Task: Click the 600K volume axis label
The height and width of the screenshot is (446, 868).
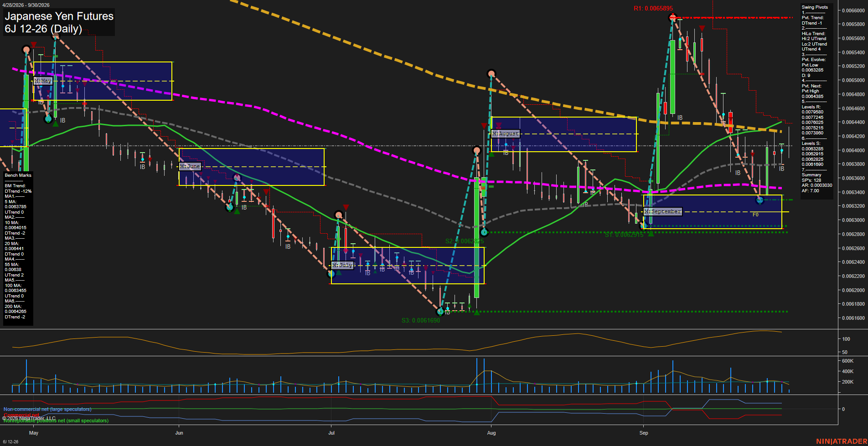Action: tap(847, 361)
